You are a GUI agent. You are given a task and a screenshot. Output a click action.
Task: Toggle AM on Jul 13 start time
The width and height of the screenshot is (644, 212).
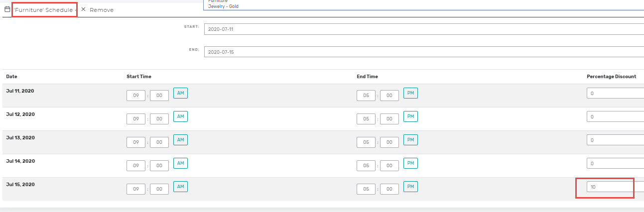(180, 140)
